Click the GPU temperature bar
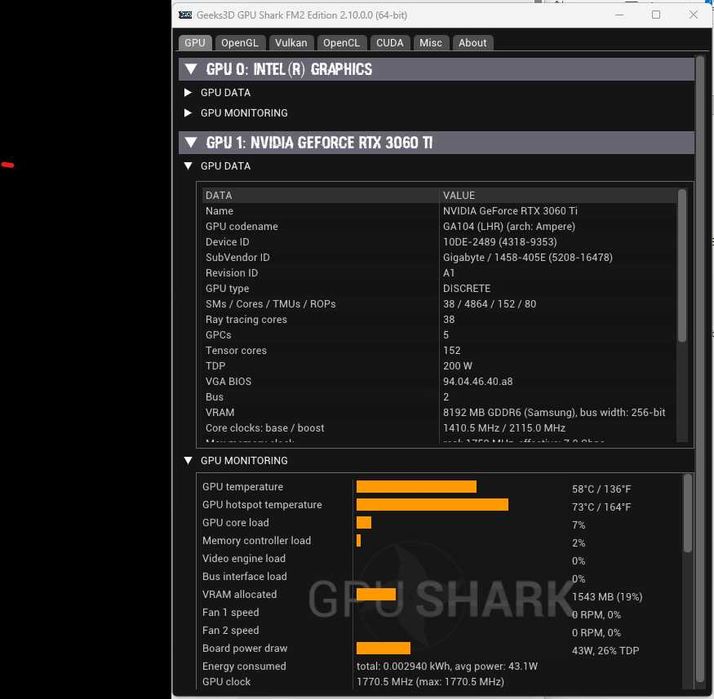 (x=416, y=487)
